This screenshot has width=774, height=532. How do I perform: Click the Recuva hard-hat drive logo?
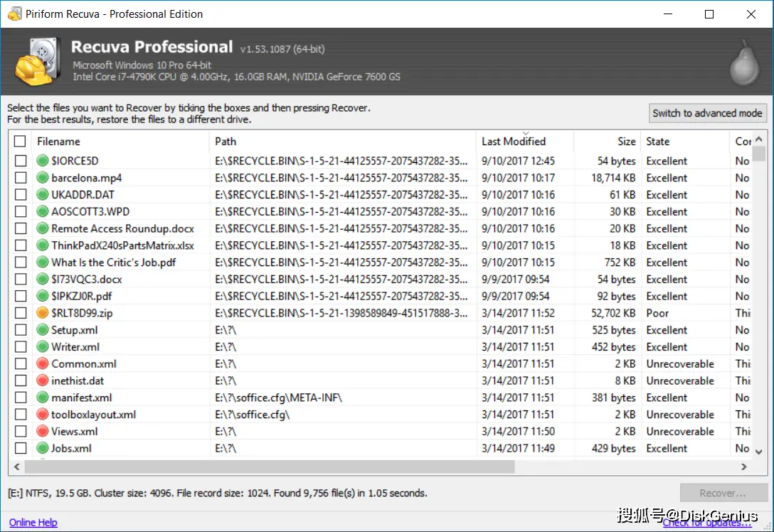pyautogui.click(x=38, y=62)
